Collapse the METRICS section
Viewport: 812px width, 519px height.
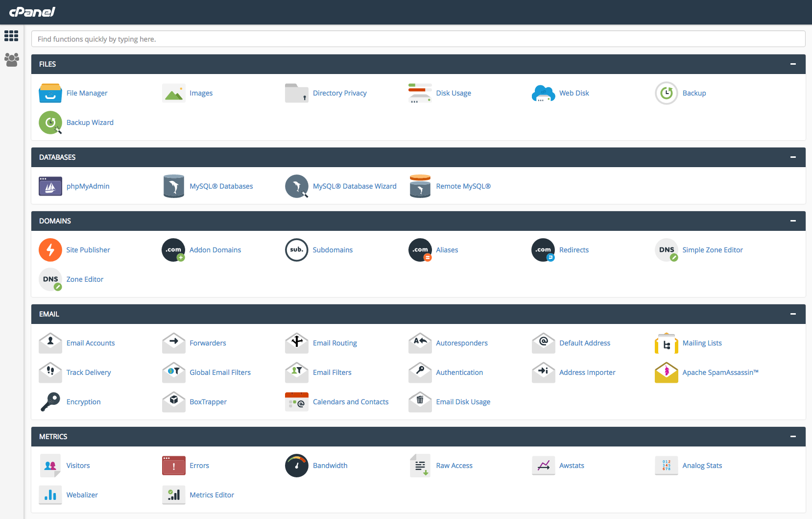[x=792, y=436]
